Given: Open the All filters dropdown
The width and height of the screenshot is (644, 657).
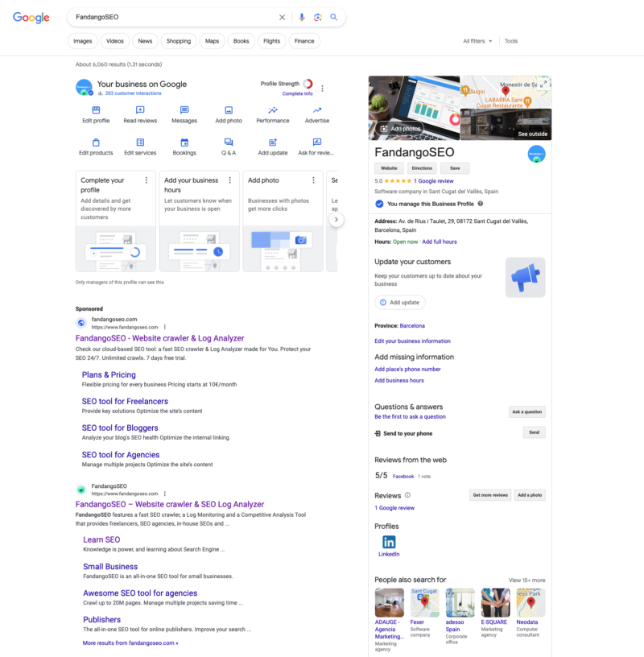Looking at the screenshot, I should tap(477, 41).
